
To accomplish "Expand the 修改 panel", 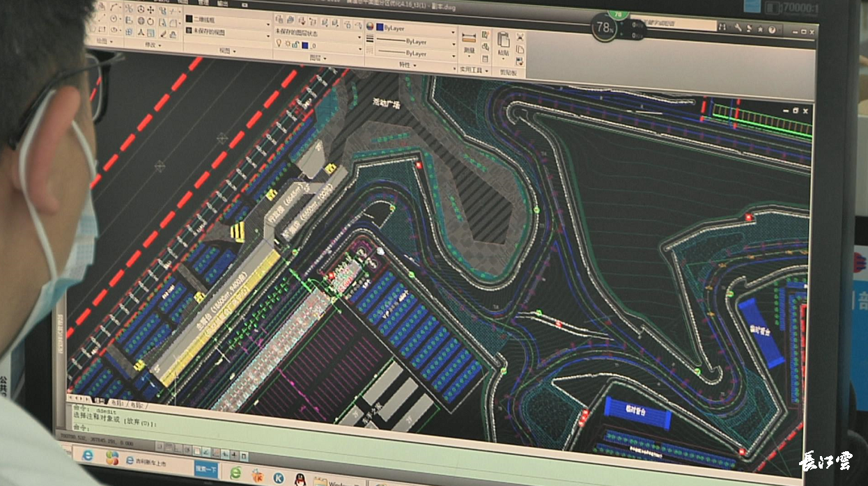I will click(x=154, y=45).
